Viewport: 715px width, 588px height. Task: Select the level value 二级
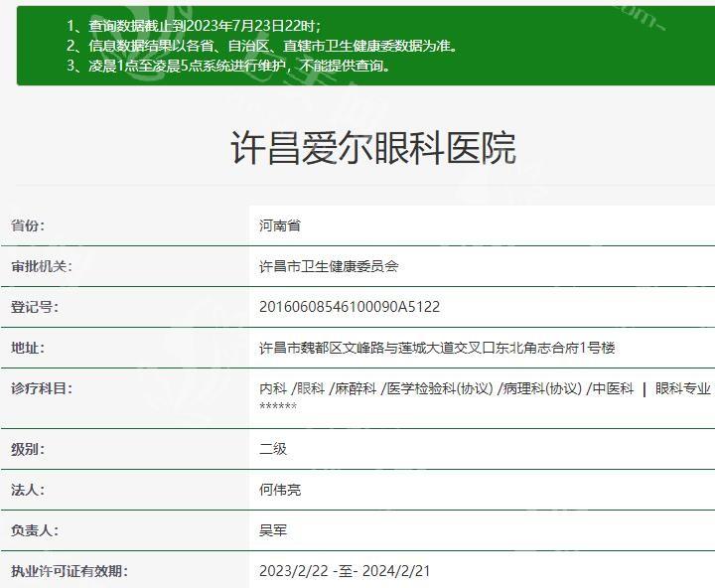tap(273, 449)
